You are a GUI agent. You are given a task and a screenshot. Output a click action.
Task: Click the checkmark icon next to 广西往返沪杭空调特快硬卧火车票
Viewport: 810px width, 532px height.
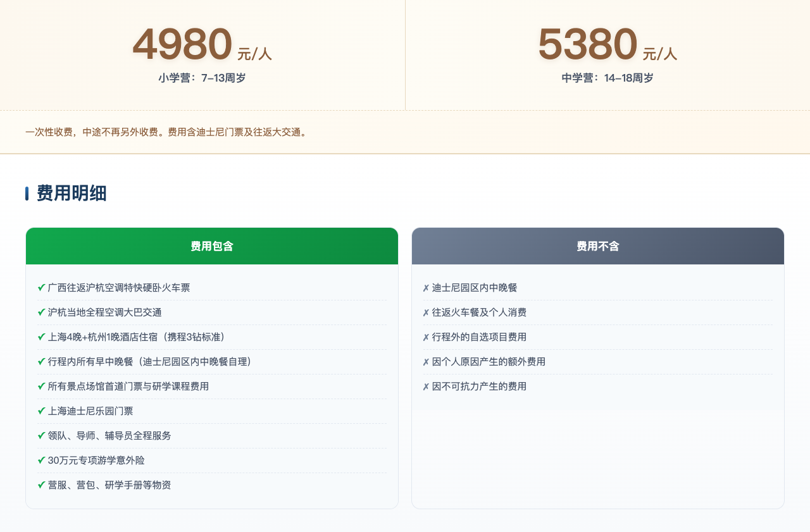coord(40,287)
